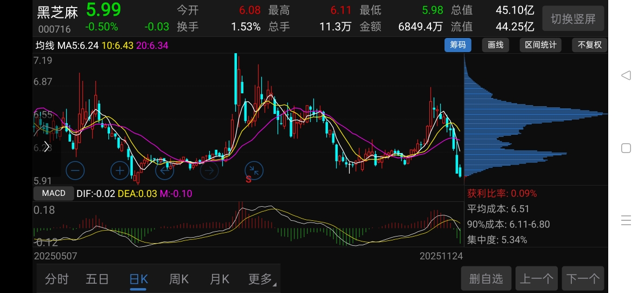Tap the end date 20251124

point(441,256)
